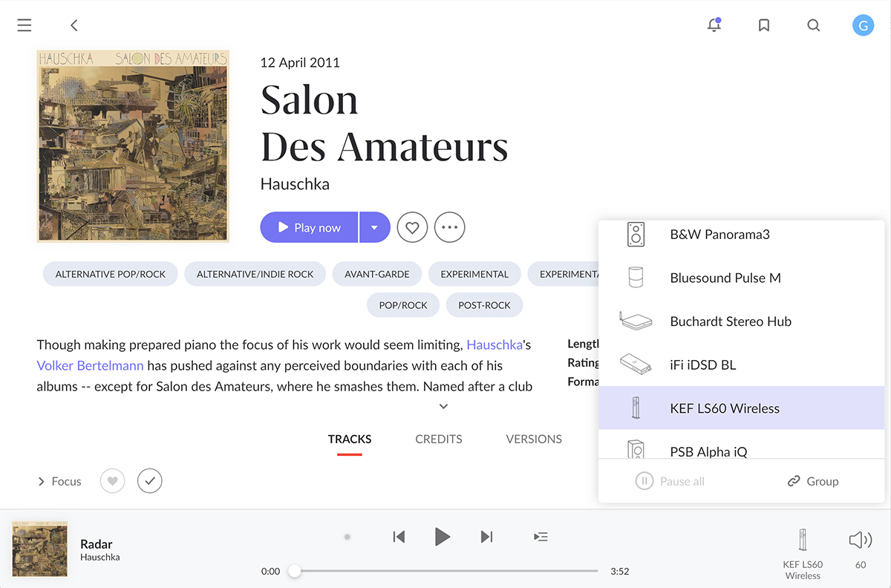Open dropdown arrow next to Play now
Viewport: 891px width, 588px height.
click(375, 228)
